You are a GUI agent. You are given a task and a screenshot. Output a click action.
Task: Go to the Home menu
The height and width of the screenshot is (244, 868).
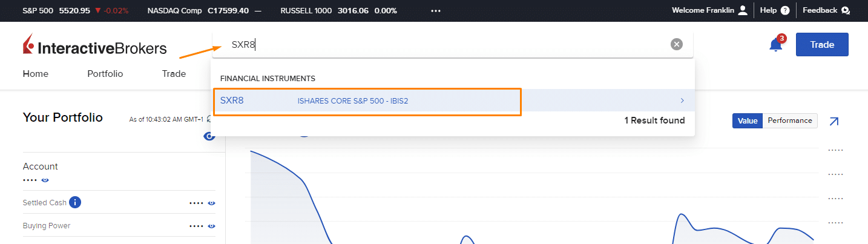pos(36,74)
